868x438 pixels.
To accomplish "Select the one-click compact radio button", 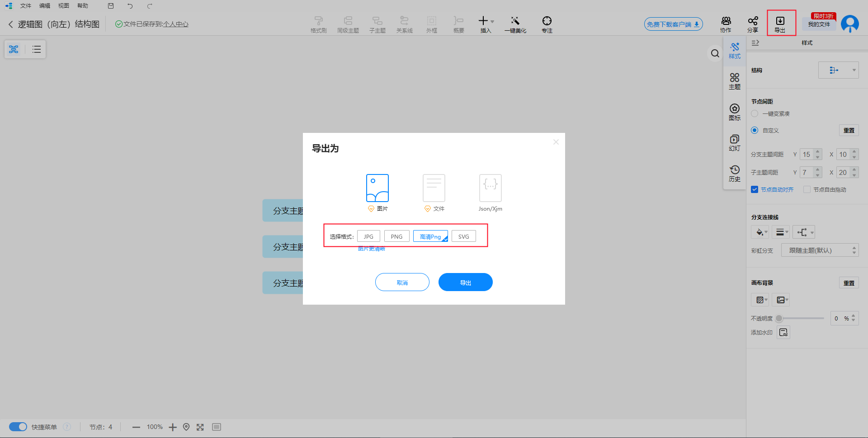I will (x=755, y=113).
